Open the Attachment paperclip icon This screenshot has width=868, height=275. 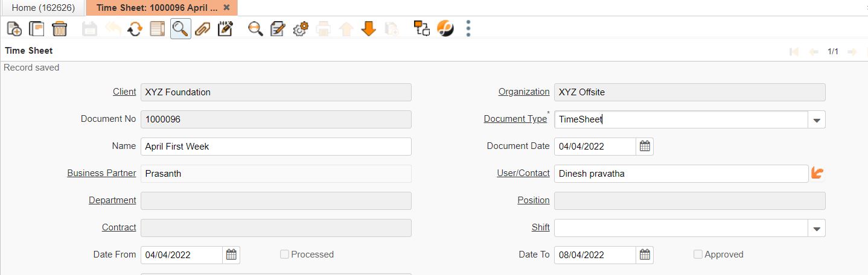click(202, 28)
